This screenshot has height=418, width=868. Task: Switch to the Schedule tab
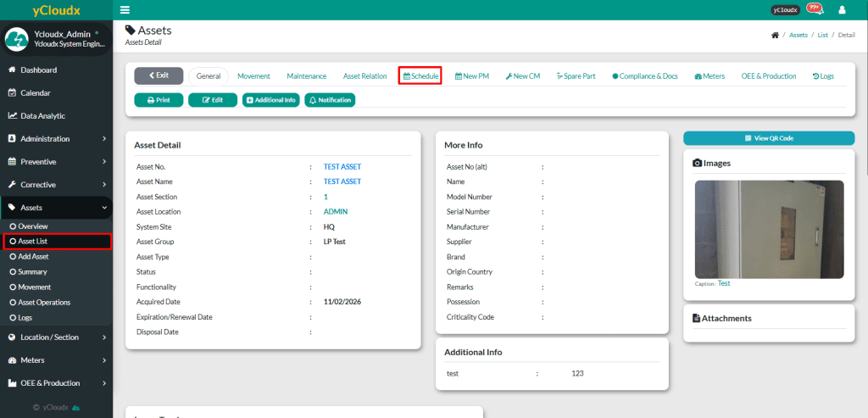pos(420,76)
